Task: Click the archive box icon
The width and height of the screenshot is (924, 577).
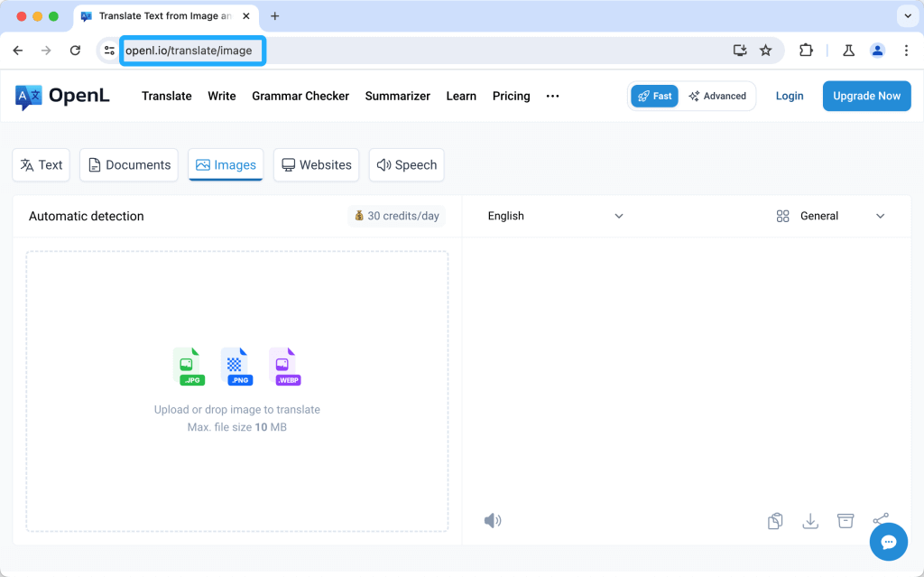Action: (x=845, y=521)
